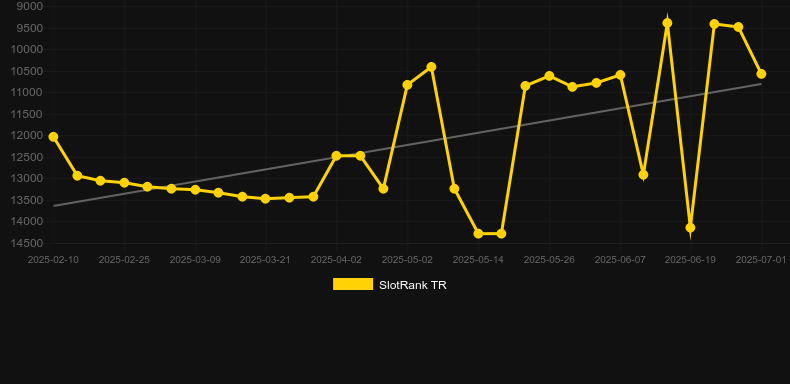The image size is (790, 384).
Task: Select the low data point above 2025-06-19
Action: [690, 228]
